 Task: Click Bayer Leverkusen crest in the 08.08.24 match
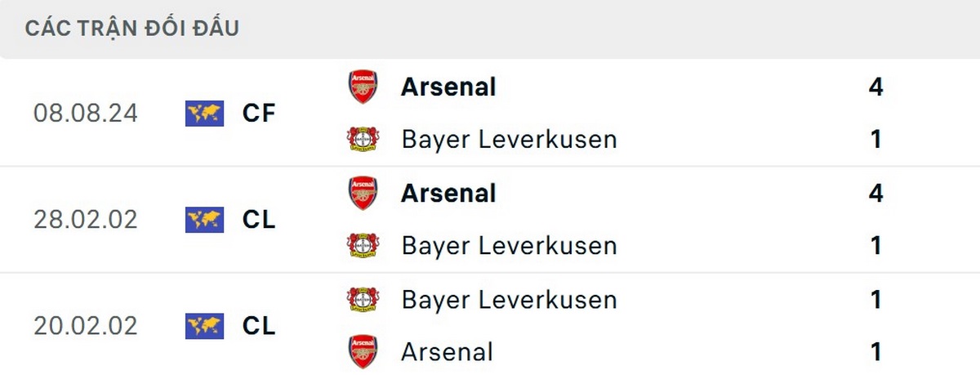click(x=363, y=140)
